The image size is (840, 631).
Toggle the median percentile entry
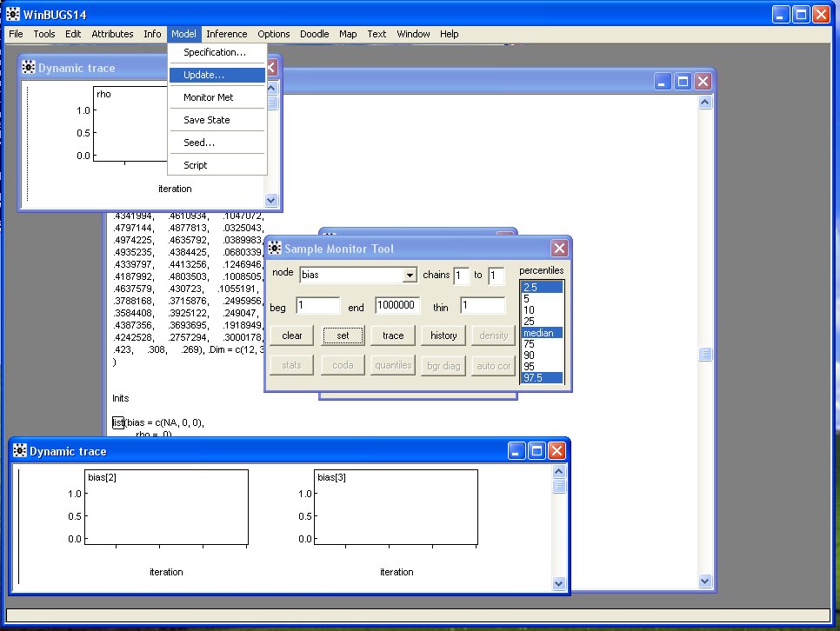pyautogui.click(x=541, y=333)
